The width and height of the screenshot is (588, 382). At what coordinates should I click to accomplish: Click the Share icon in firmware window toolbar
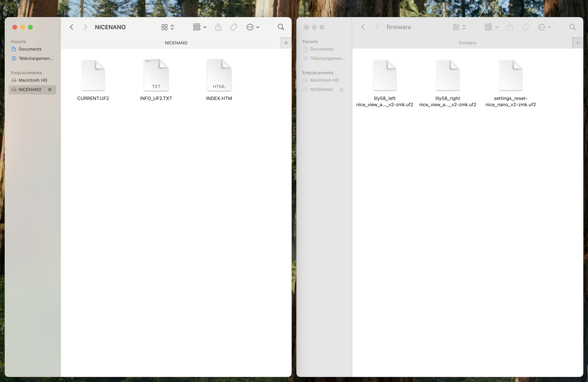point(510,27)
